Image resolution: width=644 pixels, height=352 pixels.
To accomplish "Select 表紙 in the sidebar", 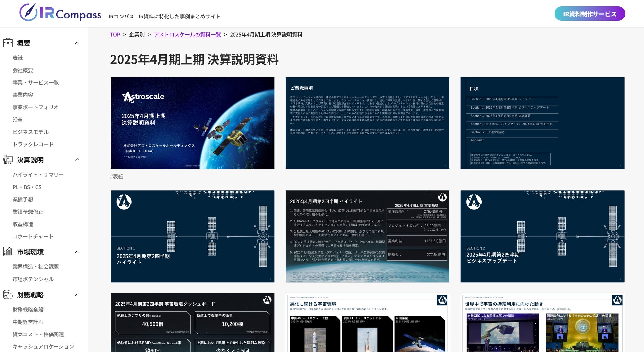I will (18, 58).
